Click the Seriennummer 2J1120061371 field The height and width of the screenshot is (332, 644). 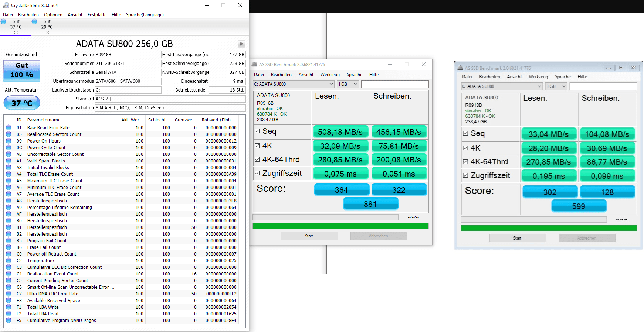128,64
